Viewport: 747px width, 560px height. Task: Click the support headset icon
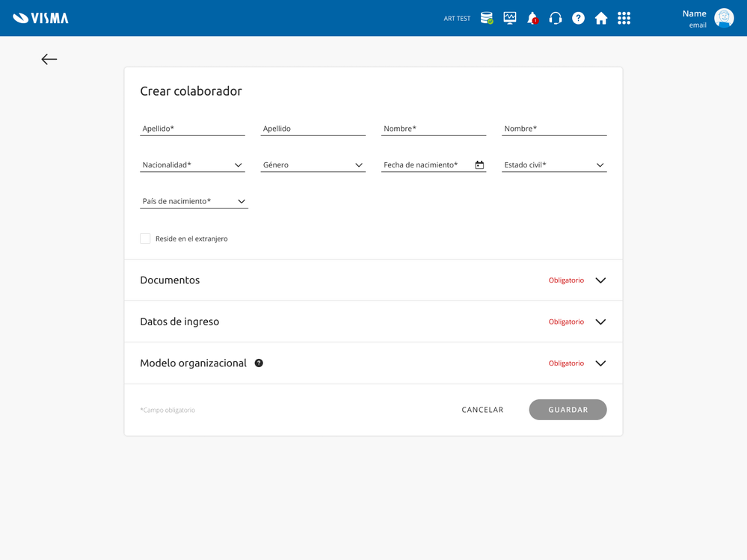pyautogui.click(x=556, y=18)
